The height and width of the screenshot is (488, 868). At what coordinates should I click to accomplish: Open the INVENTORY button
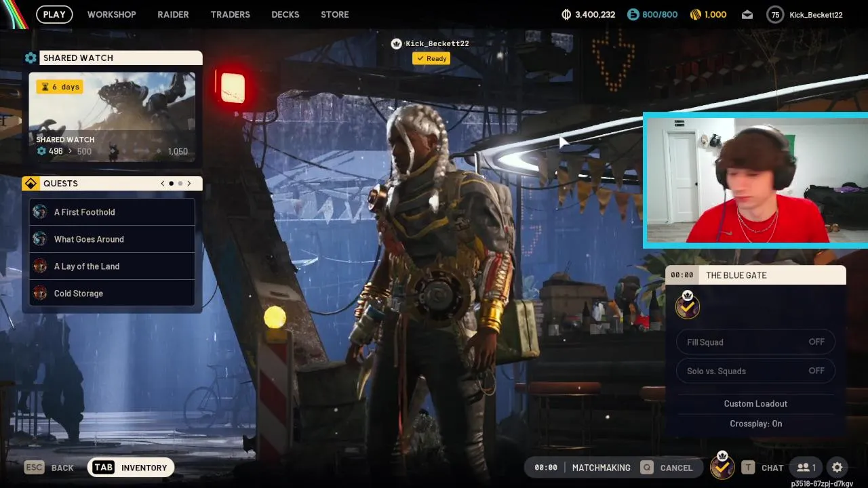131,468
